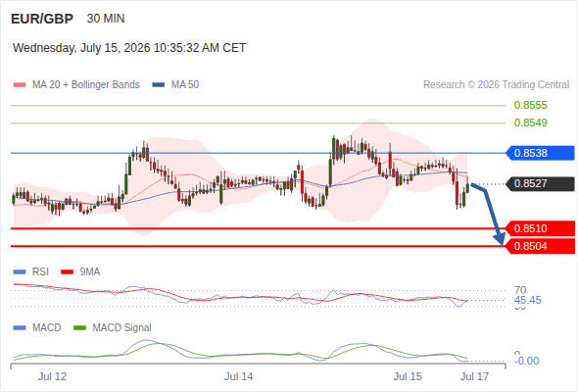Viewport: 578px width, 392px height.
Task: Click the pink MA 20 legend swatch
Action: (x=20, y=85)
